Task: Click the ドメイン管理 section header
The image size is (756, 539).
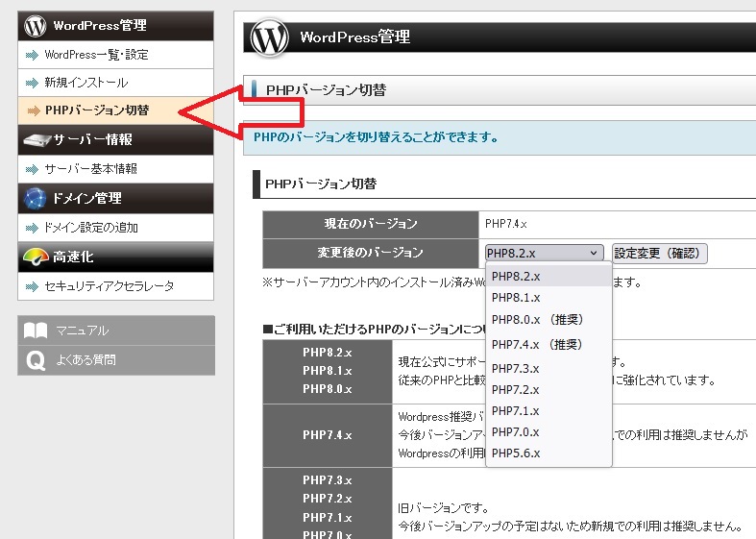Action: pos(115,199)
